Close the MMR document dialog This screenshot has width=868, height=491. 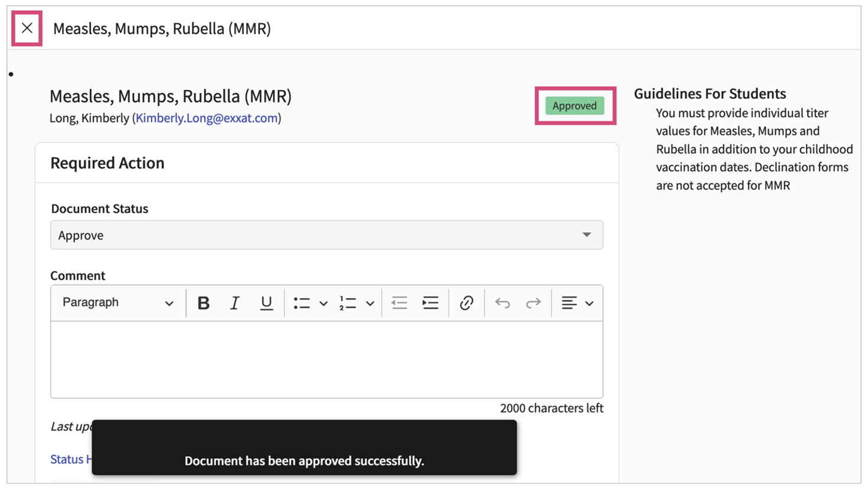26,28
